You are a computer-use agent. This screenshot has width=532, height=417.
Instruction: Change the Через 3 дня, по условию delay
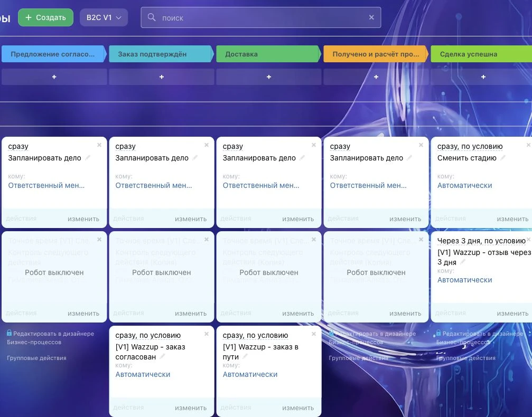[x=481, y=241]
